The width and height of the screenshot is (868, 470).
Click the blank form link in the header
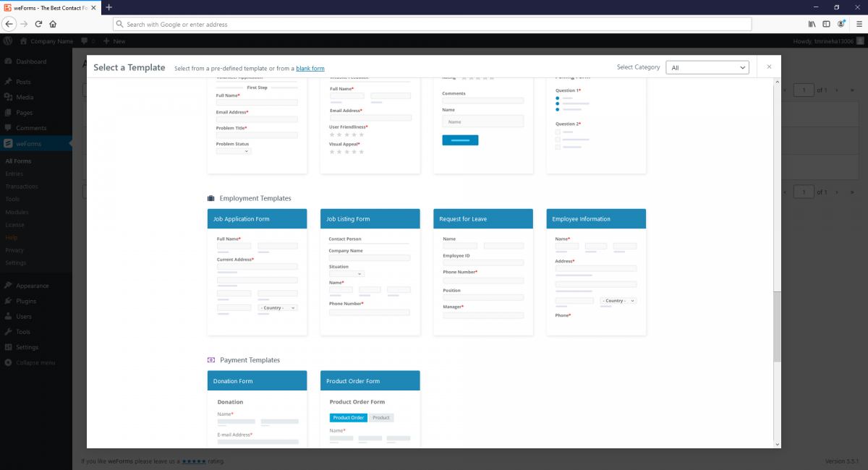click(310, 68)
